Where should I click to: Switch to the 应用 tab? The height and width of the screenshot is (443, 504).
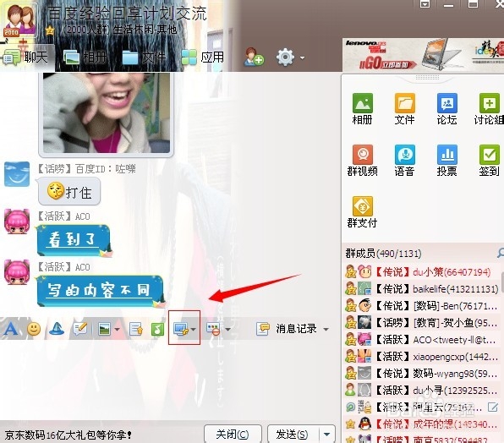click(x=203, y=57)
